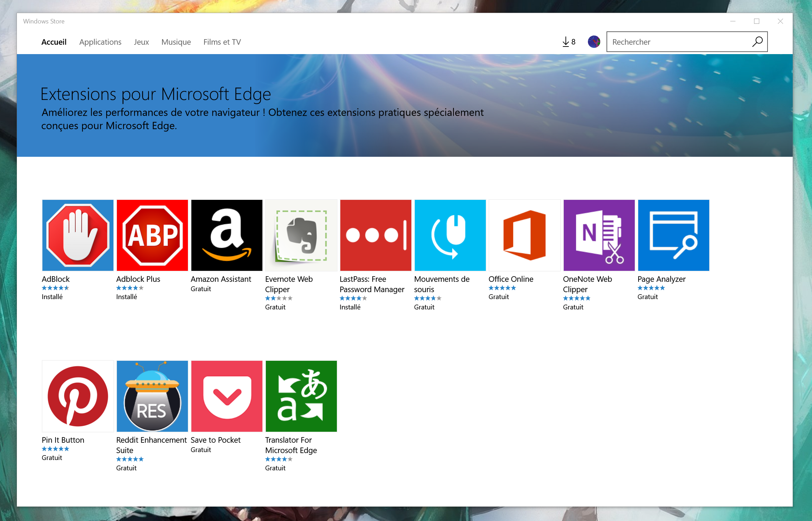This screenshot has height=521, width=812.
Task: Click the star rating of Office Online
Action: [502, 288]
